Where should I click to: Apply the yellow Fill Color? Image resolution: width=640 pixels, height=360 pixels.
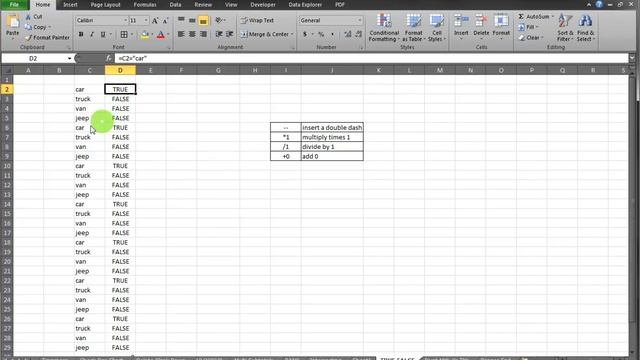(144, 35)
